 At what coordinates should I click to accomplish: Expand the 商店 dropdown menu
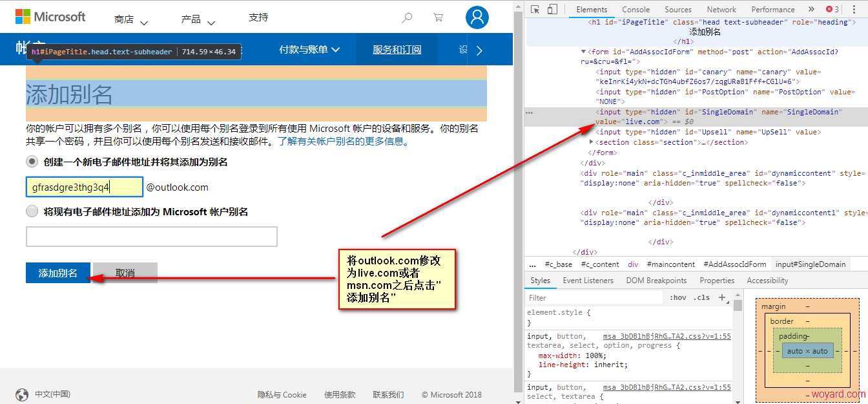click(x=131, y=20)
